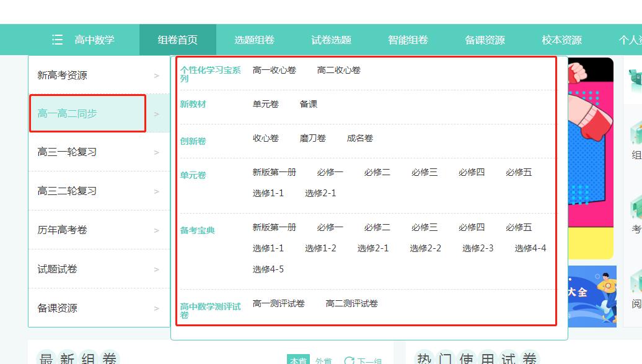Image resolution: width=642 pixels, height=364 pixels.
Task: Click the hamburger menu icon beside 高中数学
Action: click(x=56, y=40)
